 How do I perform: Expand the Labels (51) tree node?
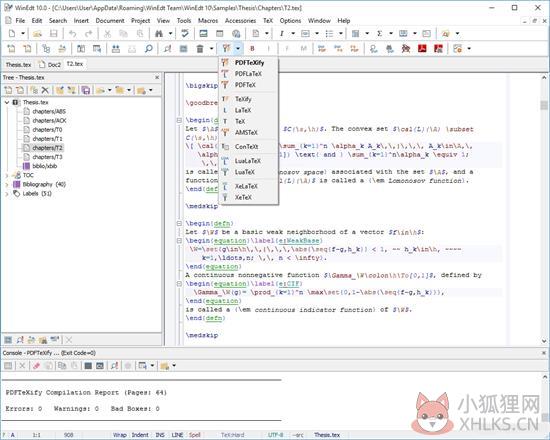tap(7, 193)
